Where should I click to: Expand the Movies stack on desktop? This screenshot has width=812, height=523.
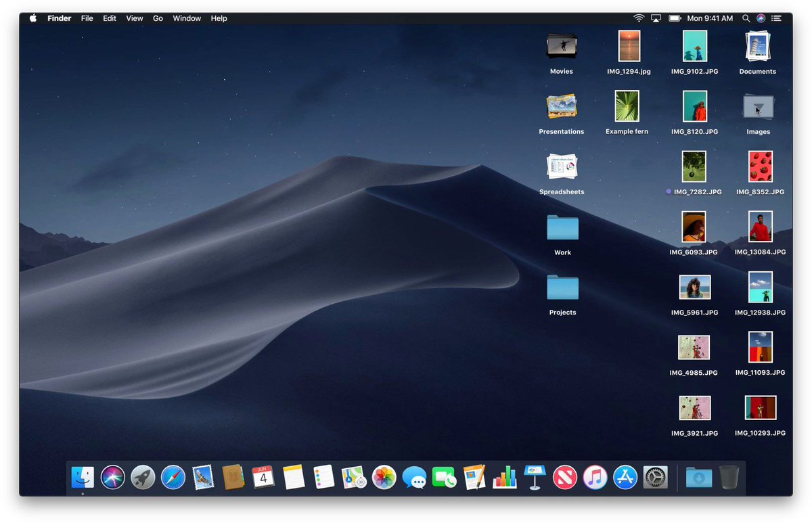[x=562, y=46]
